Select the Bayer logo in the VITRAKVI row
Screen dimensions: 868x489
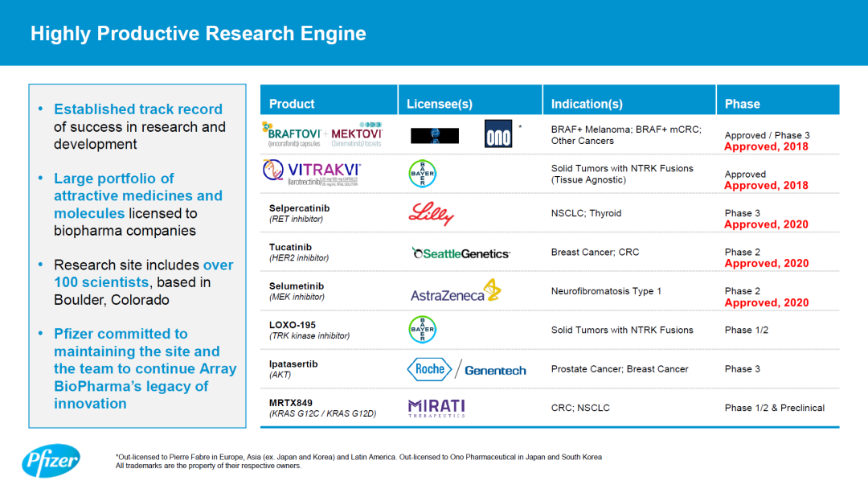click(423, 174)
